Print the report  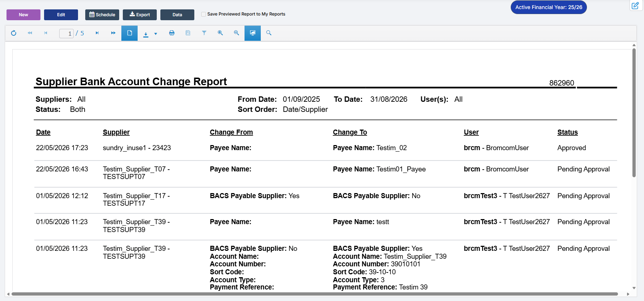tap(172, 33)
